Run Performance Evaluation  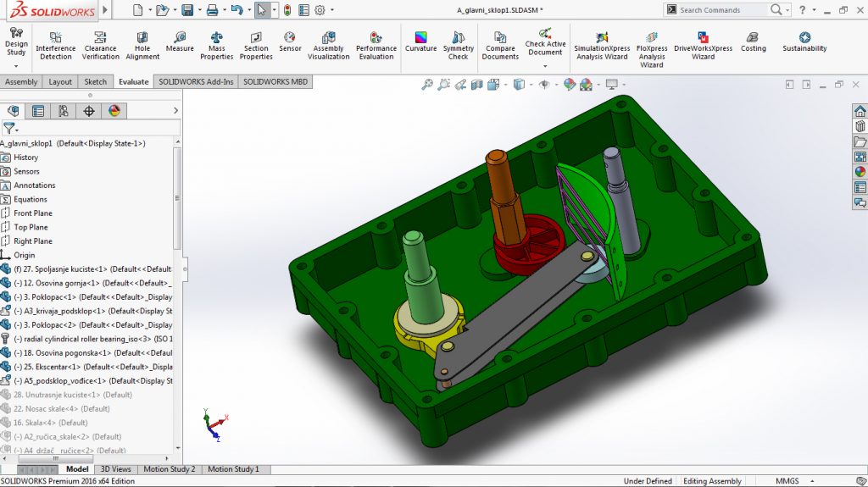click(x=376, y=46)
